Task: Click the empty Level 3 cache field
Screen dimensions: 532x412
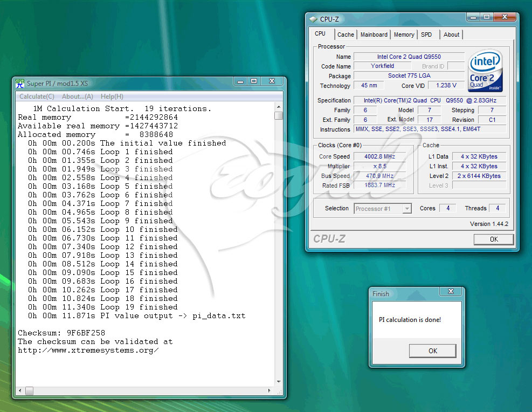Action: (479, 186)
